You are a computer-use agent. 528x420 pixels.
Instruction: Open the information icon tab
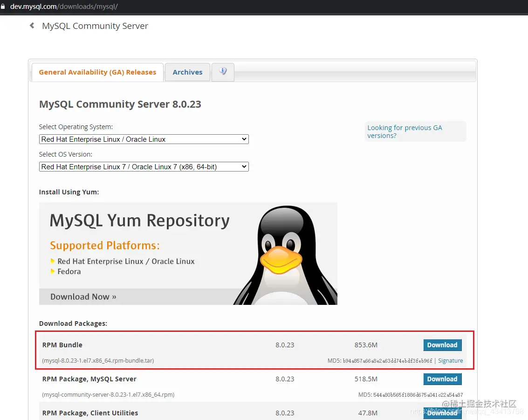[x=223, y=72]
